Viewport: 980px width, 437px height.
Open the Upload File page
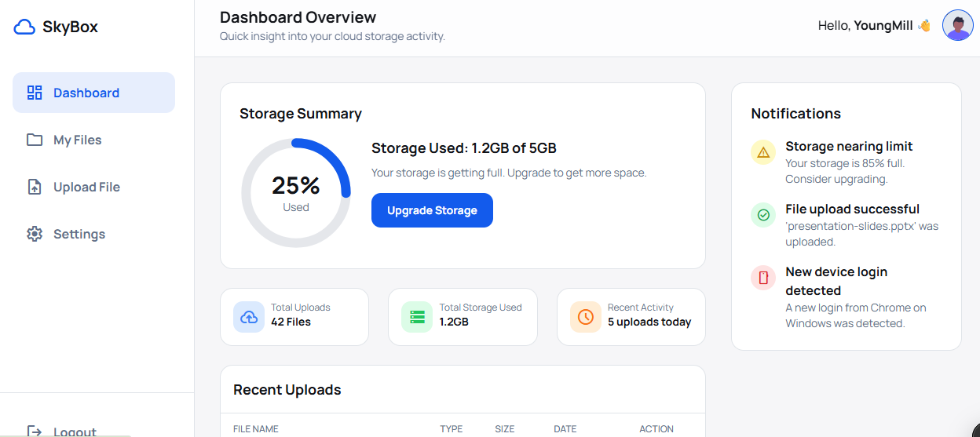point(86,187)
